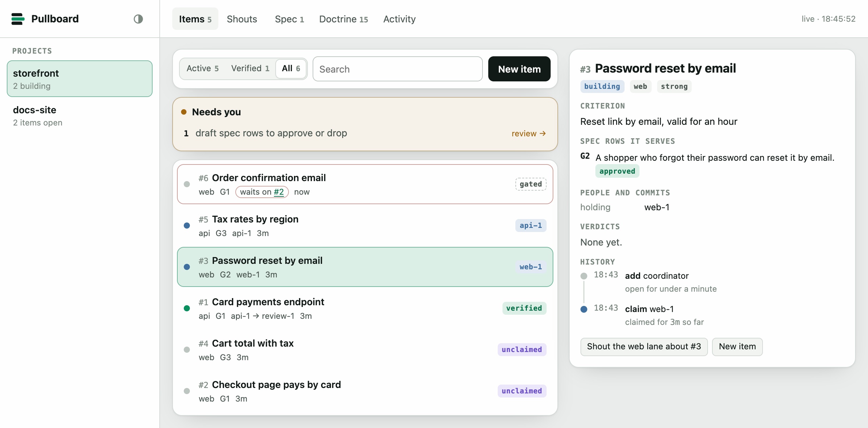Image resolution: width=868 pixels, height=428 pixels.
Task: Open the Items tab
Action: pos(195,19)
